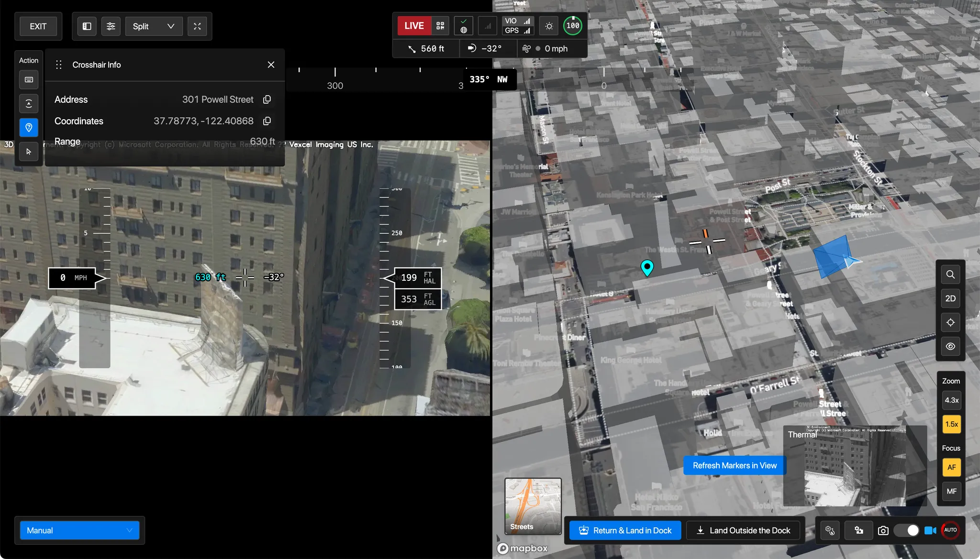Image resolution: width=980 pixels, height=559 pixels.
Task: Open the camera settings gear icon
Action: pyautogui.click(x=859, y=530)
